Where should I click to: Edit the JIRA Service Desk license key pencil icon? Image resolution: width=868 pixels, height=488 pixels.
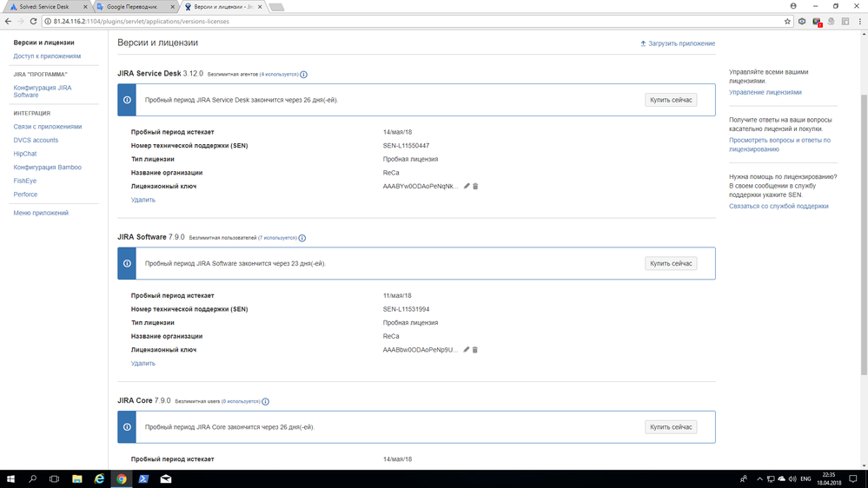[x=467, y=187]
